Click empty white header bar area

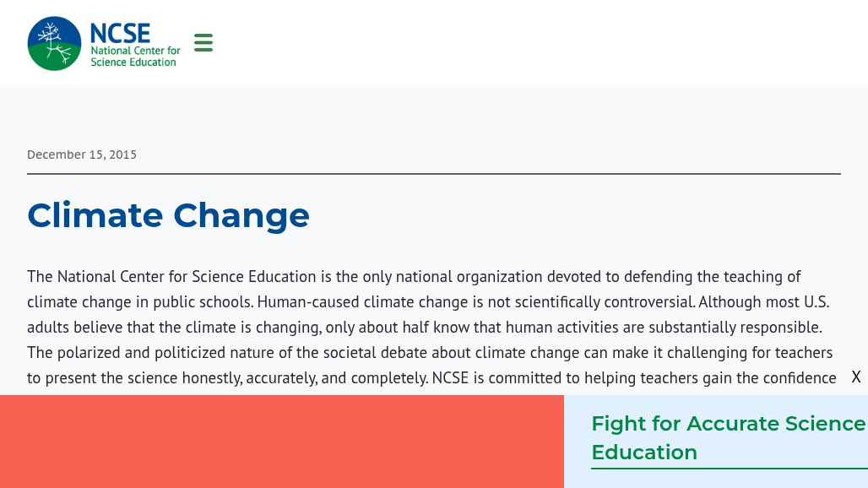pyautogui.click(x=540, y=43)
